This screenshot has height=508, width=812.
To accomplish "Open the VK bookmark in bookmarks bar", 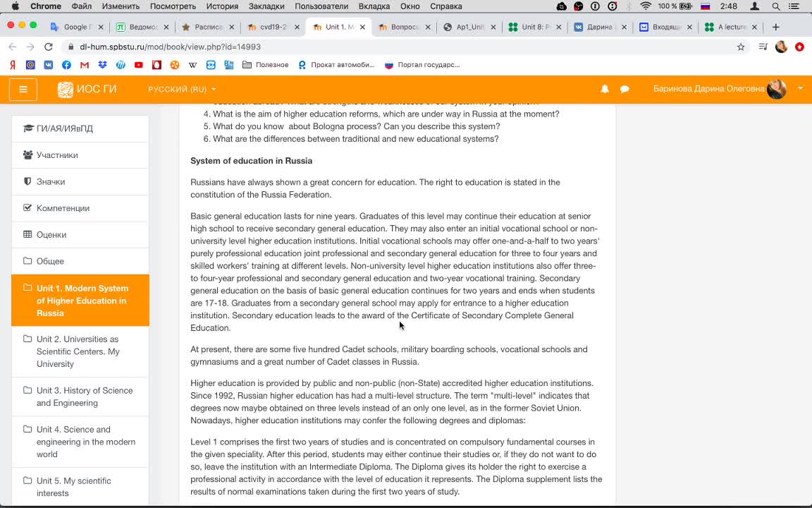I will pyautogui.click(x=48, y=65).
